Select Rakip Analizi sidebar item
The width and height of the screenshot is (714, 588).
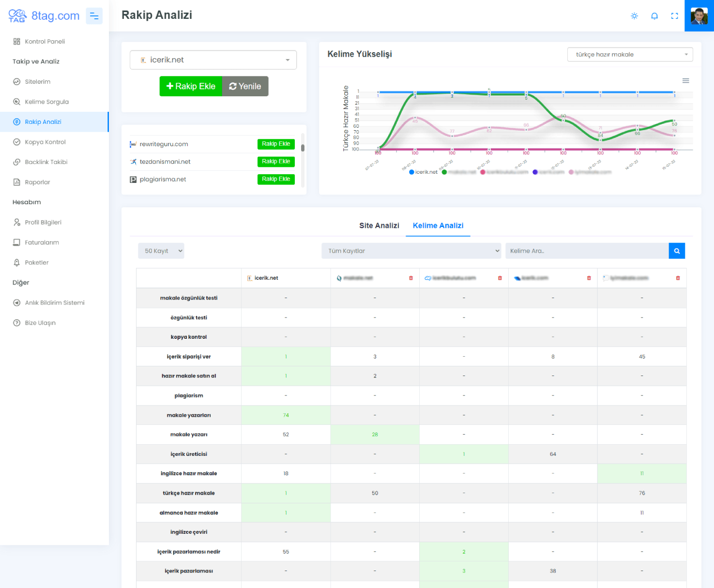54,122
